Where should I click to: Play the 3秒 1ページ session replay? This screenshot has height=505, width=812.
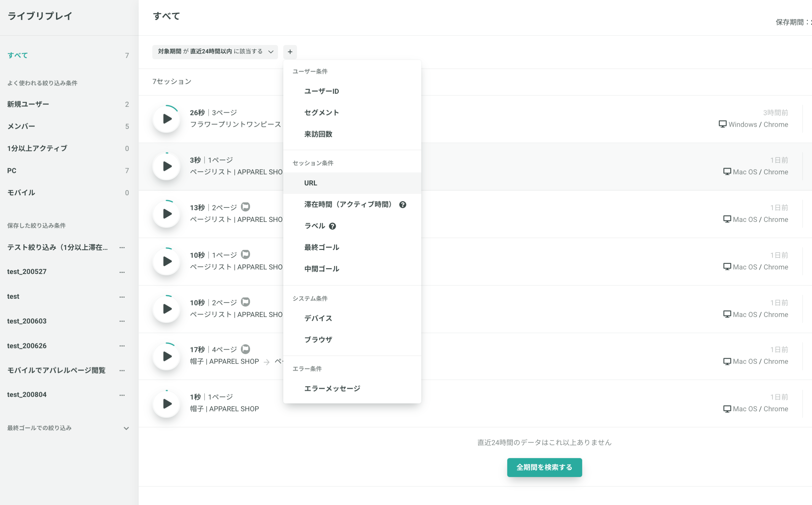coord(167,166)
